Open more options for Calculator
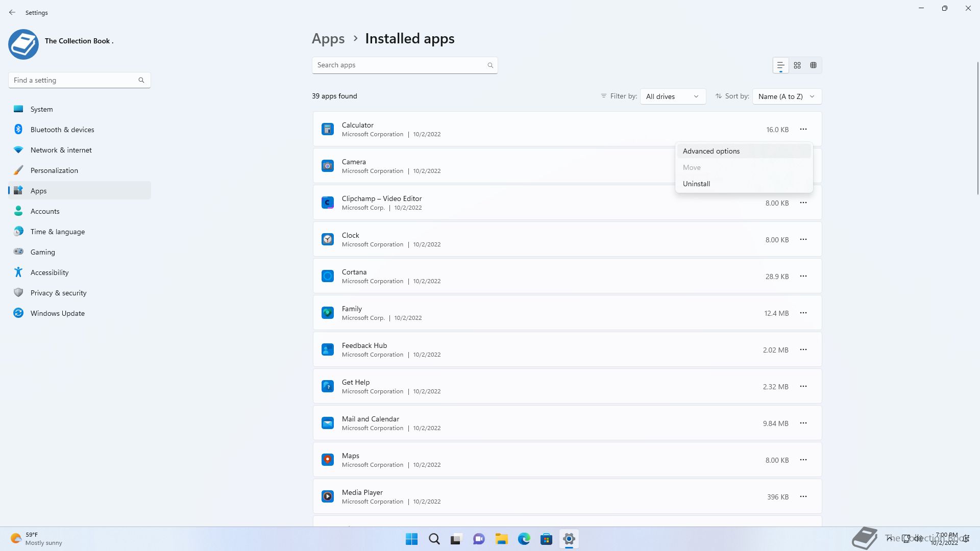The width and height of the screenshot is (980, 551). (x=803, y=129)
